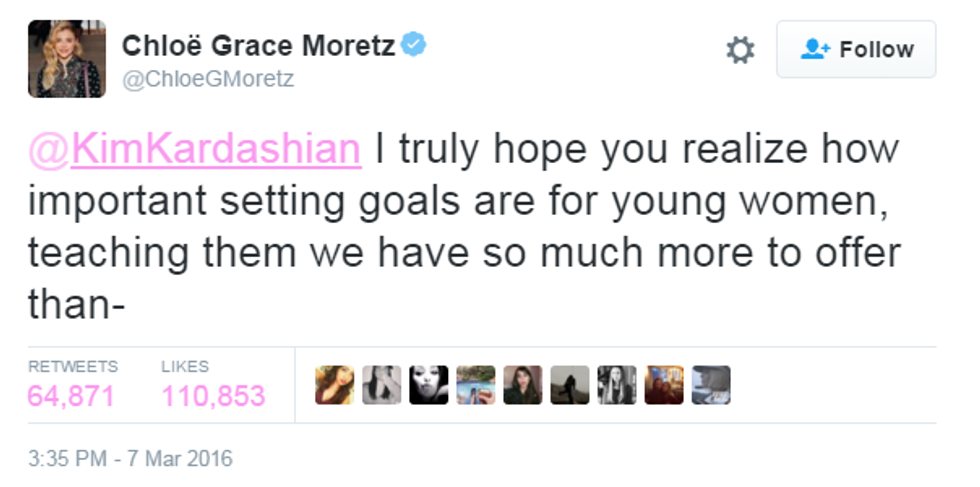Image resolution: width=980 pixels, height=487 pixels.
Task: Click the ninth liker avatar, last in row
Action: [x=710, y=385]
